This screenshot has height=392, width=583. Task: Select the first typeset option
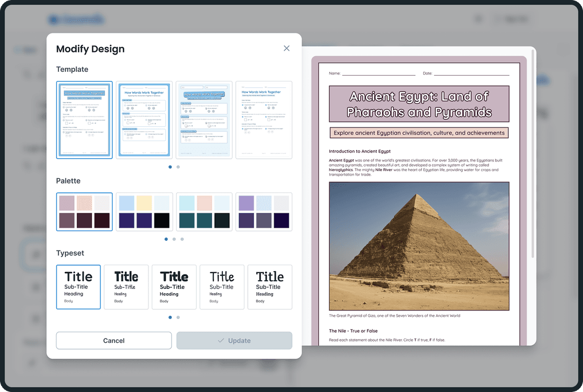click(78, 287)
